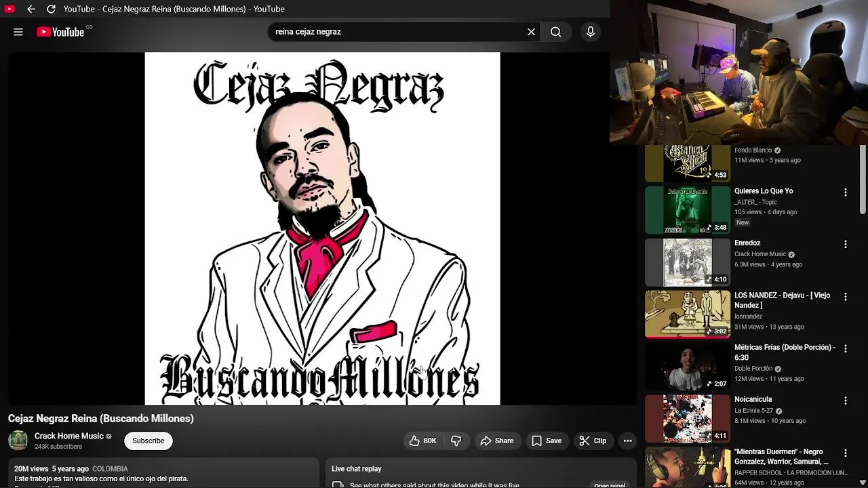Open the LOS NANDEZ Dejavu thumbnail
868x488 pixels.
[688, 314]
